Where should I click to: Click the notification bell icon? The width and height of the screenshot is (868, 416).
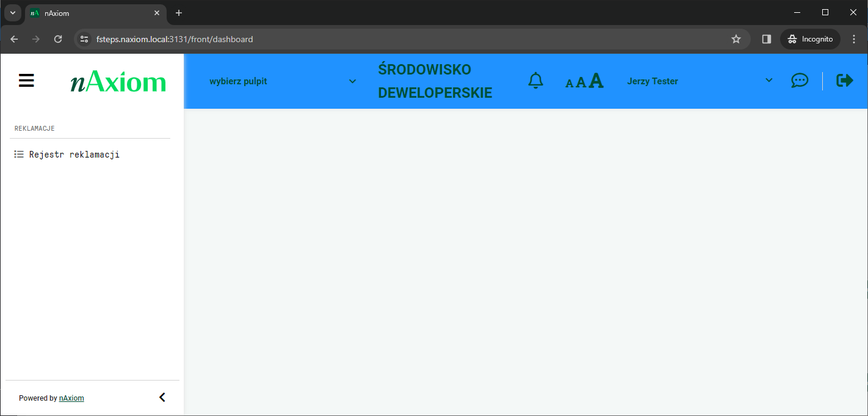[535, 81]
